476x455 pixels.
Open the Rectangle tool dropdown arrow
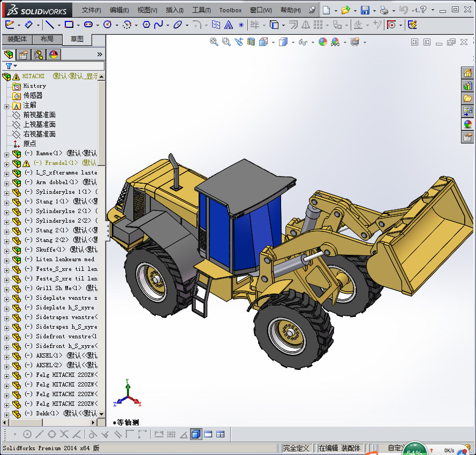(78, 26)
